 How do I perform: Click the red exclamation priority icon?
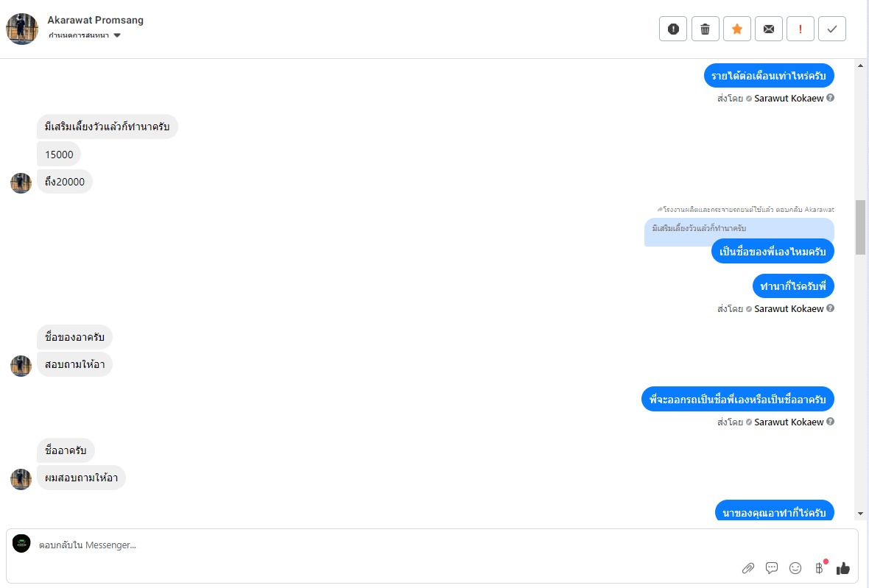click(x=801, y=29)
